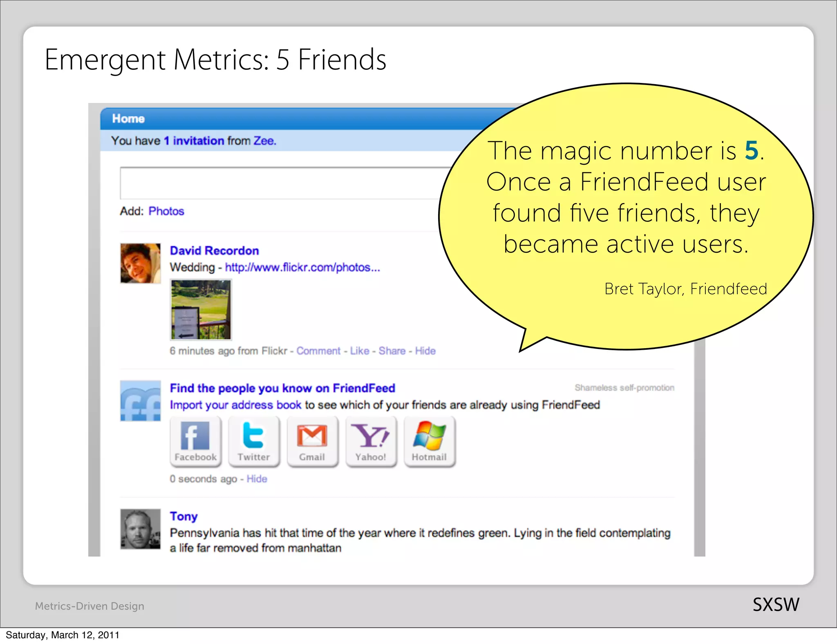The width and height of the screenshot is (837, 644).
Task: Click David Recordon's profile picture
Action: click(140, 264)
